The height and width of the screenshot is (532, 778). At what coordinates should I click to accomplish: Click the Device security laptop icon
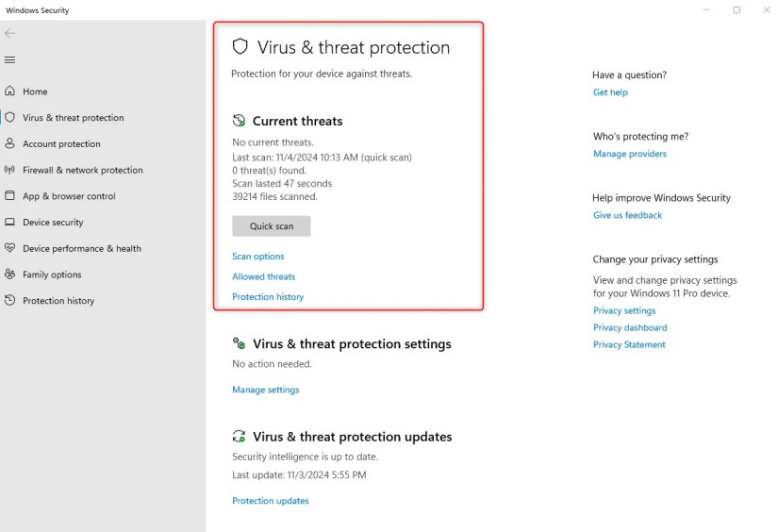point(10,223)
